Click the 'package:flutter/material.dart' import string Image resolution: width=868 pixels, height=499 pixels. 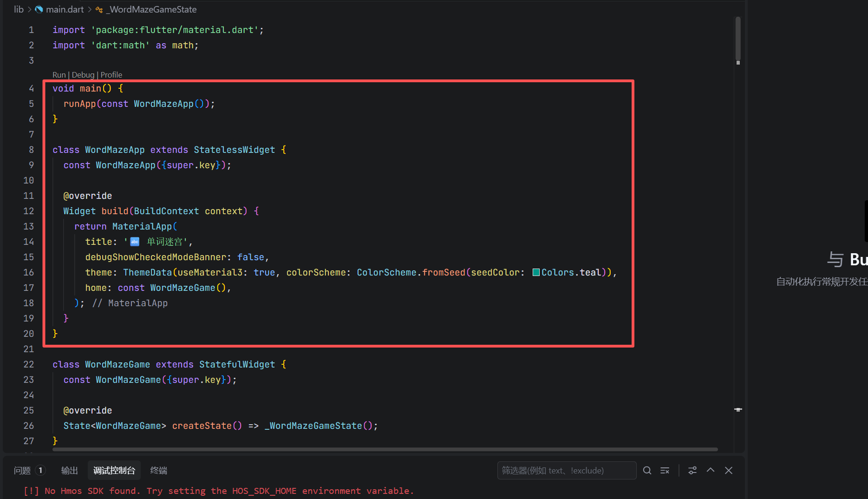(175, 30)
